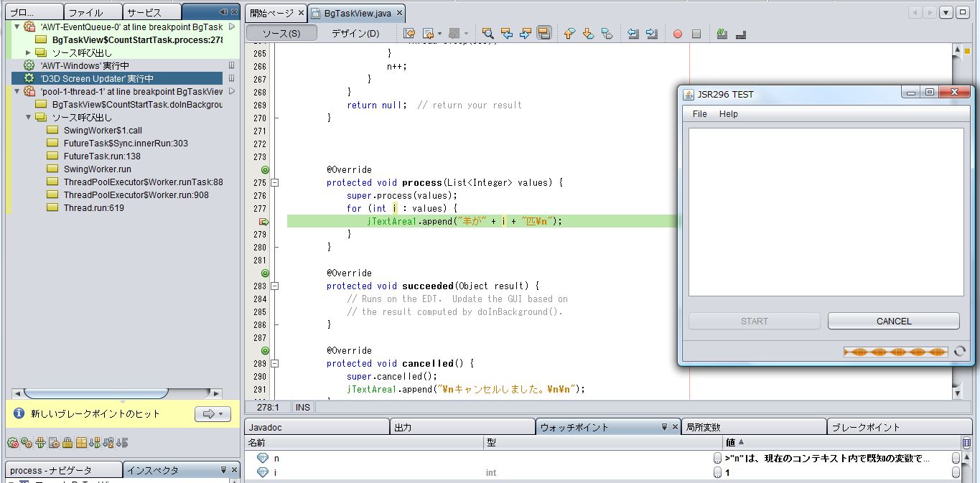The width and height of the screenshot is (980, 483).
Task: Click the Find Selection magnifier icon
Action: point(487,33)
